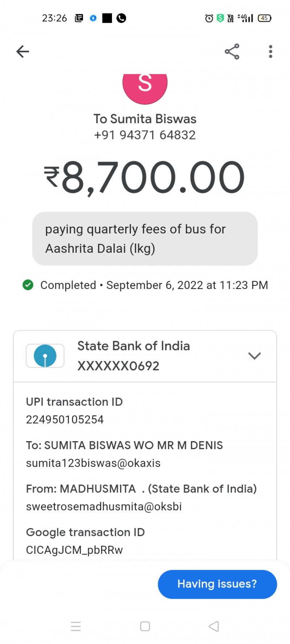Expand the State Bank of India chevron

254,356
